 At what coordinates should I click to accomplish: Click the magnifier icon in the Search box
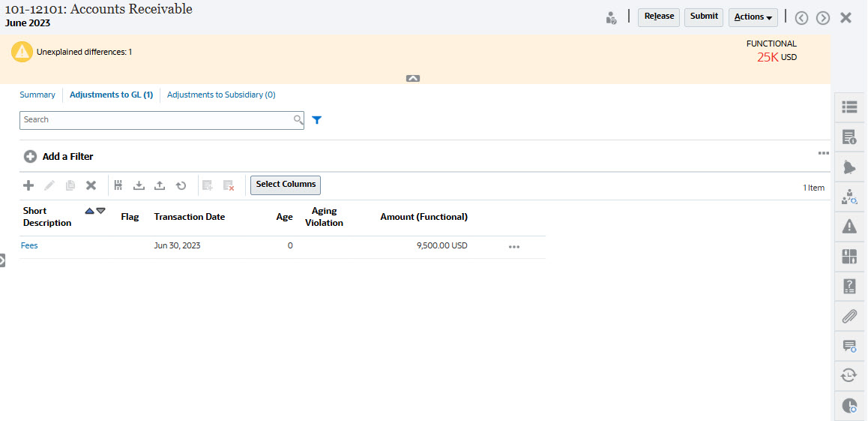[x=298, y=119]
